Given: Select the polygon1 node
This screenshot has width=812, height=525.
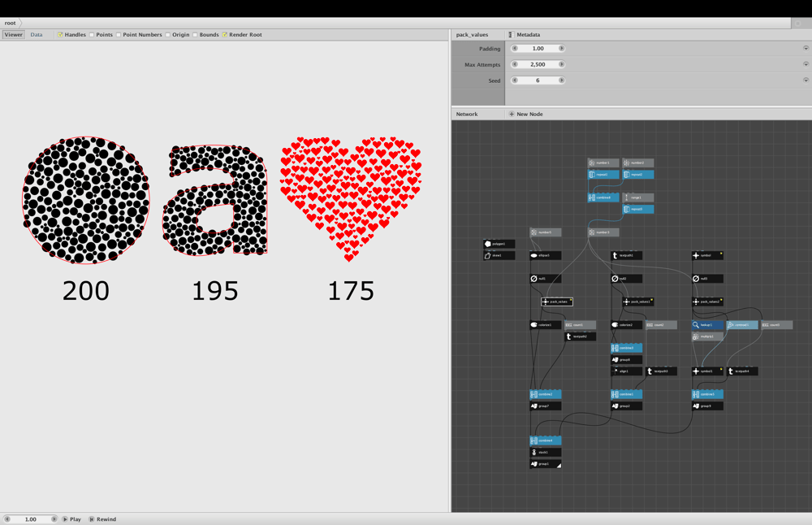Looking at the screenshot, I should tap(499, 244).
